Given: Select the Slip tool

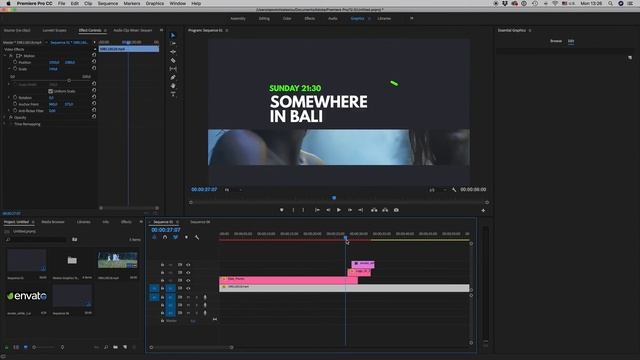Looking at the screenshot, I should click(x=173, y=69).
